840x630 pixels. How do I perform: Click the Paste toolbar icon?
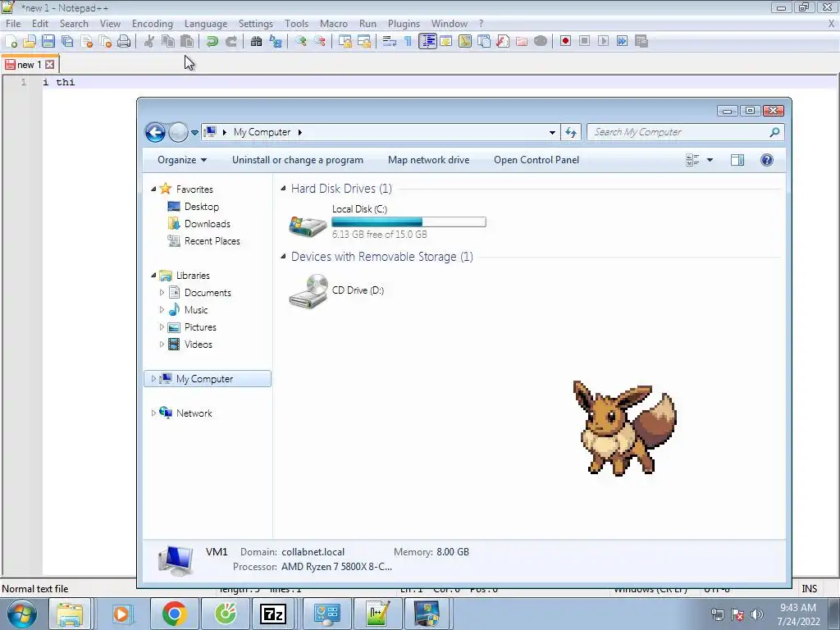tap(187, 41)
